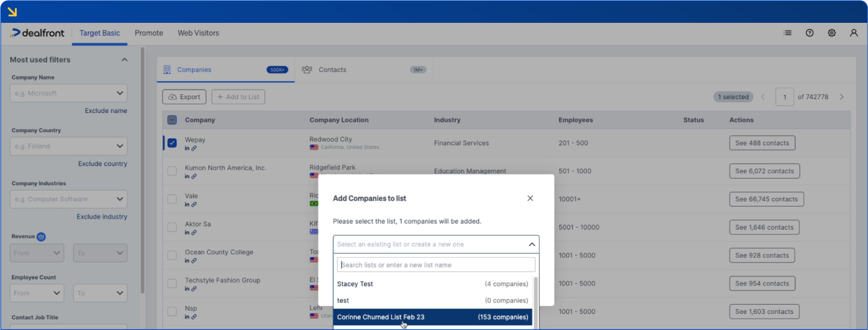Go to the previous results page arrow
This screenshot has width=868, height=330.
(763, 97)
